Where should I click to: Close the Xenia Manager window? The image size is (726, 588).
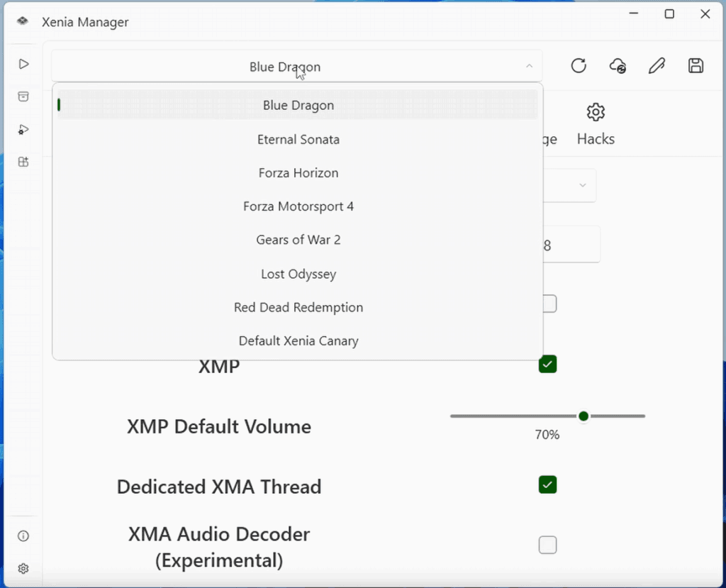(705, 14)
